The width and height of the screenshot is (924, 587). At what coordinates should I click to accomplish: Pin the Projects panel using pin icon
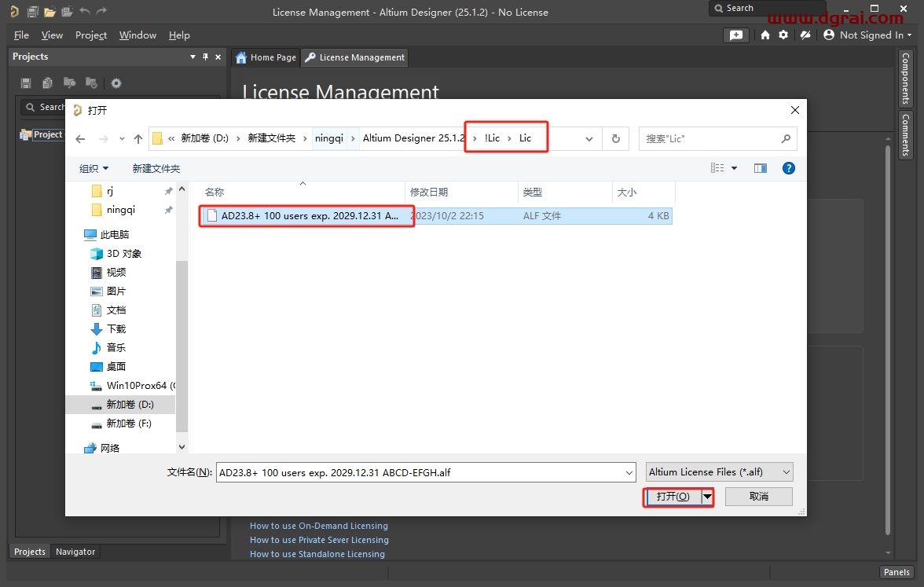pyautogui.click(x=206, y=57)
